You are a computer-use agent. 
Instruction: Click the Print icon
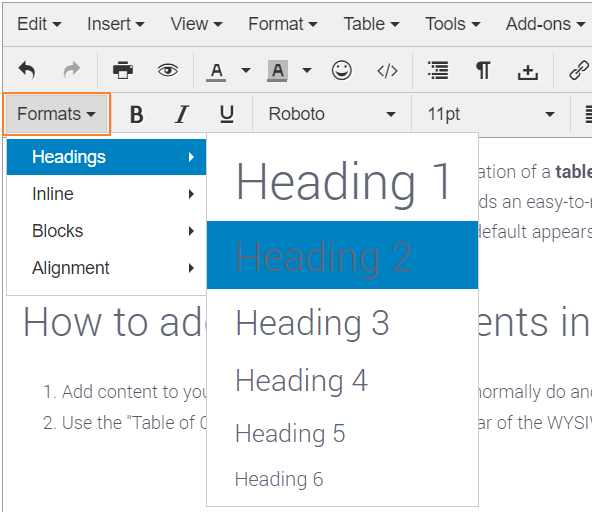click(123, 70)
